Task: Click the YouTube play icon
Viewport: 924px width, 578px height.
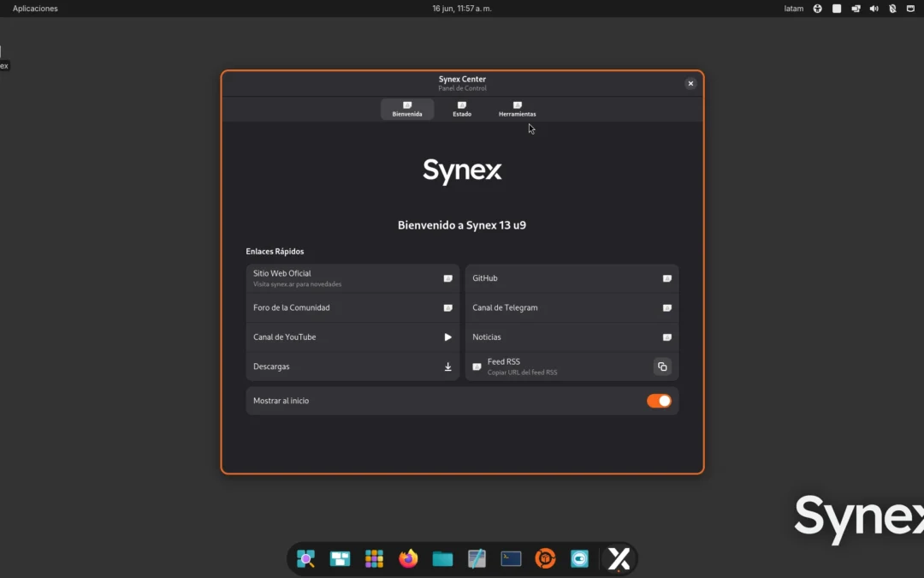Action: pos(447,337)
